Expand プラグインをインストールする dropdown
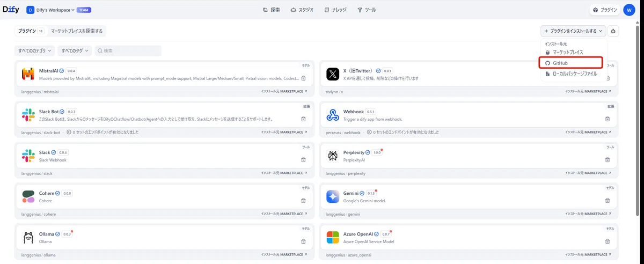 click(x=574, y=31)
